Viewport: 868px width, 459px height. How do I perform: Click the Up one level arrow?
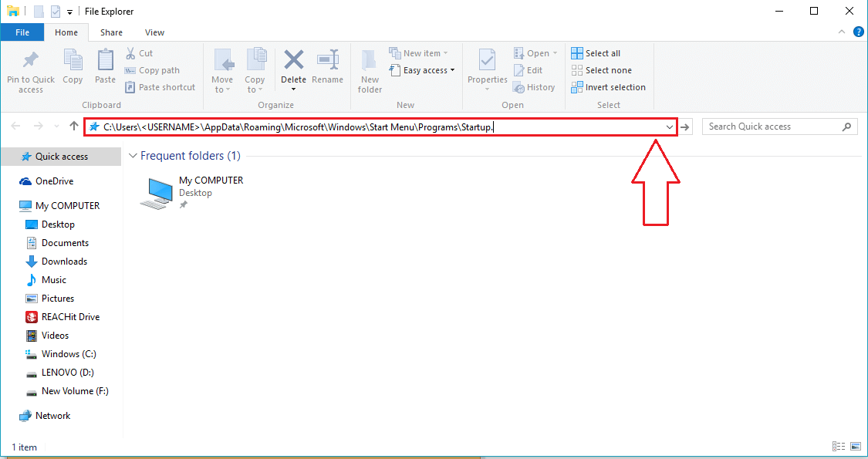[73, 127]
